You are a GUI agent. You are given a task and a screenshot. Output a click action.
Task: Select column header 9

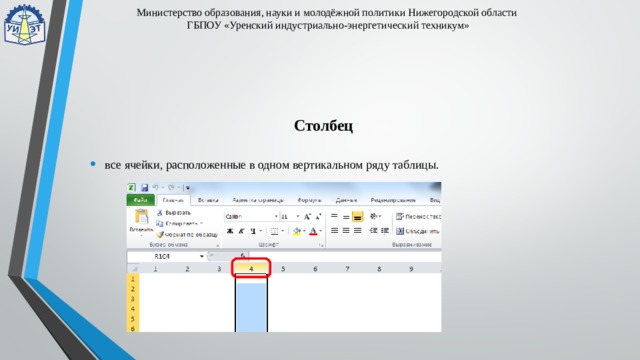(411, 269)
